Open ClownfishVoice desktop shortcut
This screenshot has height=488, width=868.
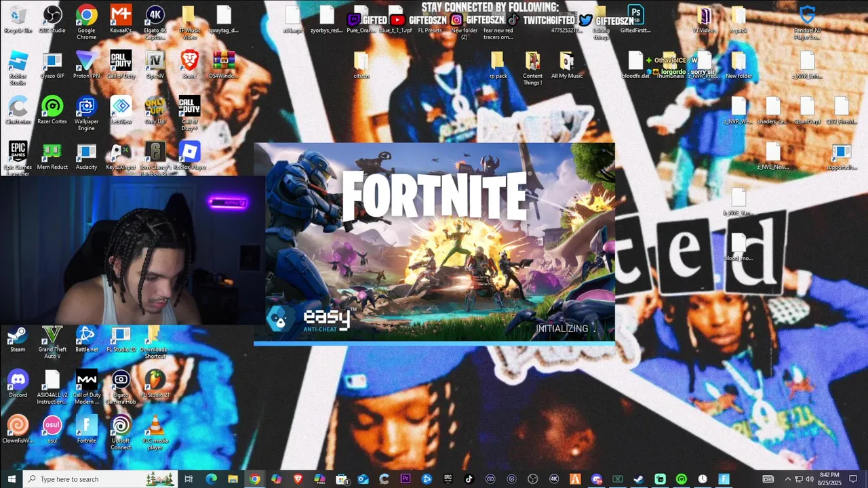click(18, 429)
